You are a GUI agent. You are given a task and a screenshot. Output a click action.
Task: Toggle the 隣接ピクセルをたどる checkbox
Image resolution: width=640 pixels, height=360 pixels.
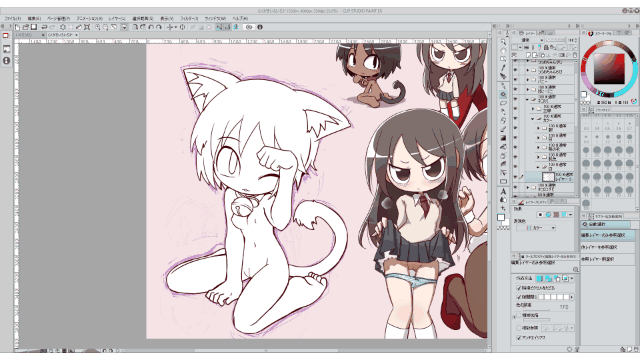coord(519,288)
